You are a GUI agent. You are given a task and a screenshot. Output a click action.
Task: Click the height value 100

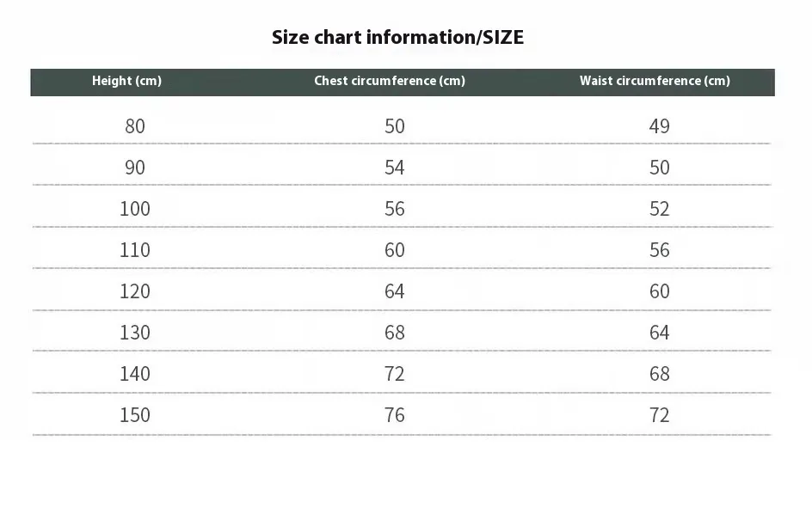pos(135,209)
